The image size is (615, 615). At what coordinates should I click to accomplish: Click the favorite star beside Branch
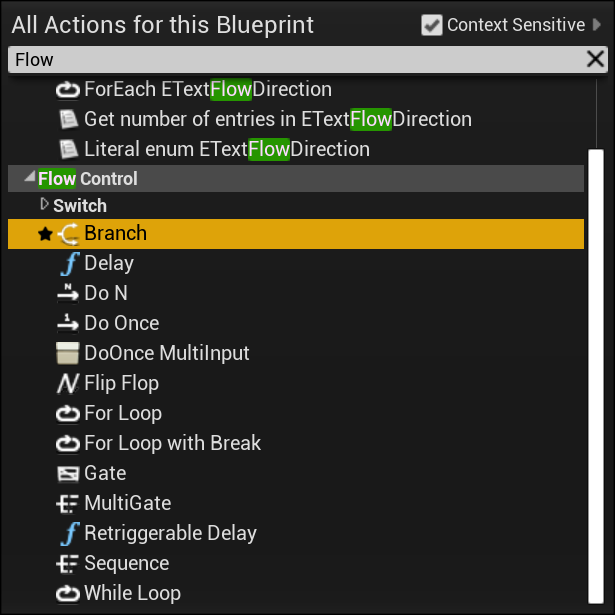pyautogui.click(x=45, y=234)
